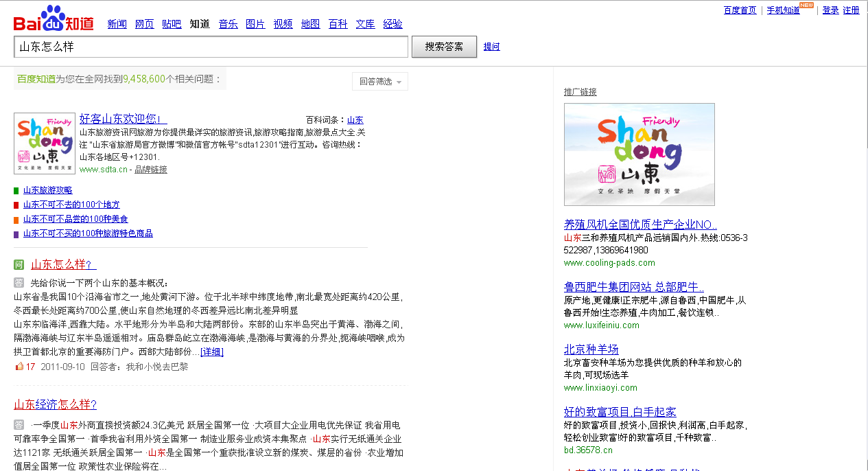Open the 养殖风机全国优质生产企业 ad link
This screenshot has width=868, height=471.
[x=640, y=225]
